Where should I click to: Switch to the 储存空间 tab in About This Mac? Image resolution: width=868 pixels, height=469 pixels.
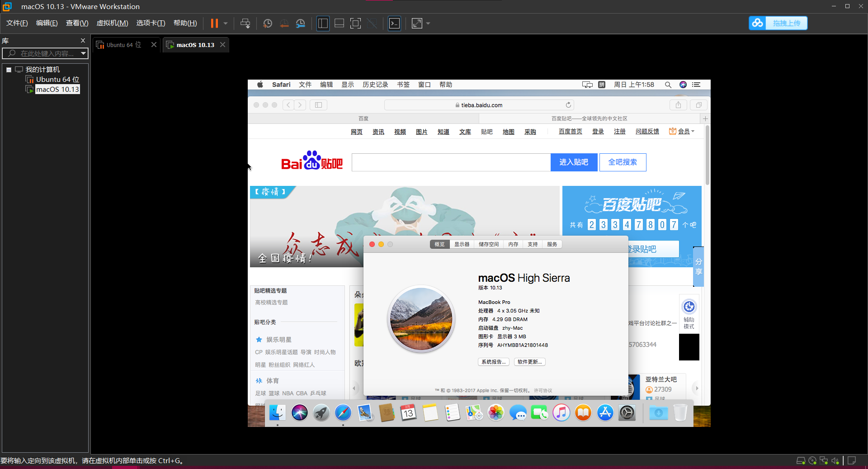pos(488,244)
